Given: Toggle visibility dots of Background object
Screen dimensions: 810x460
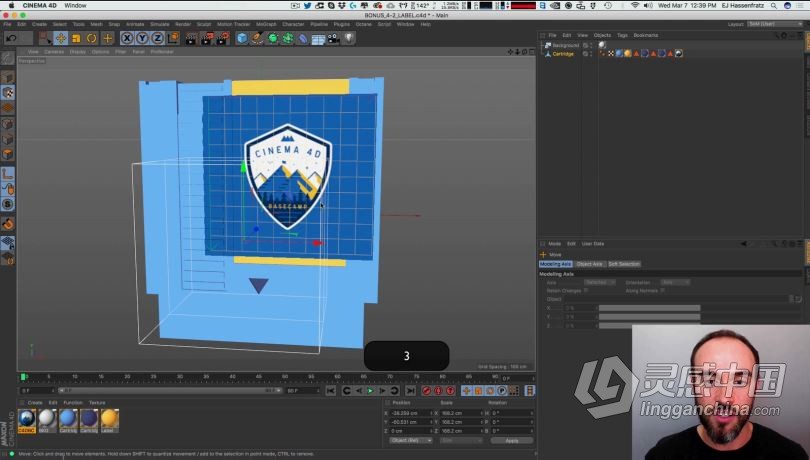Looking at the screenshot, I should (591, 45).
